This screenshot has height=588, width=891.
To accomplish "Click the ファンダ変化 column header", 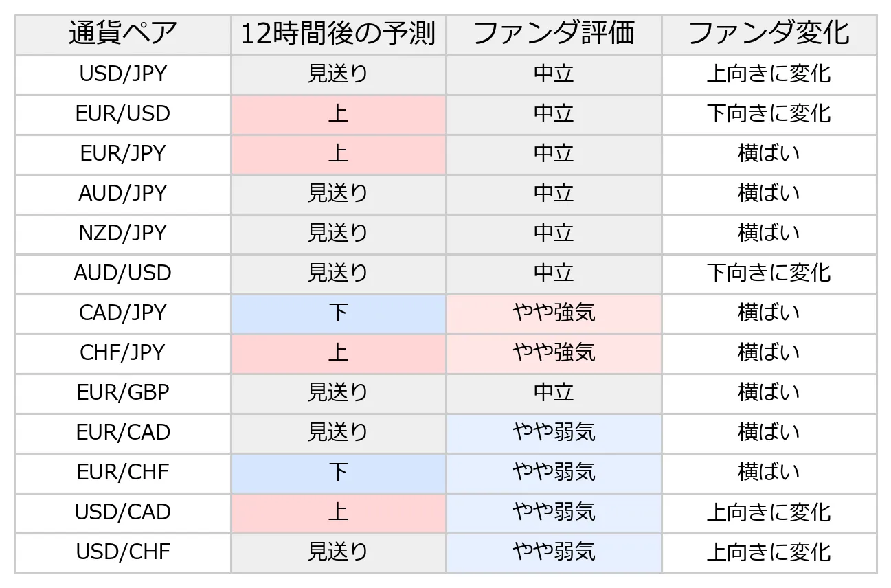I will coord(769,34).
